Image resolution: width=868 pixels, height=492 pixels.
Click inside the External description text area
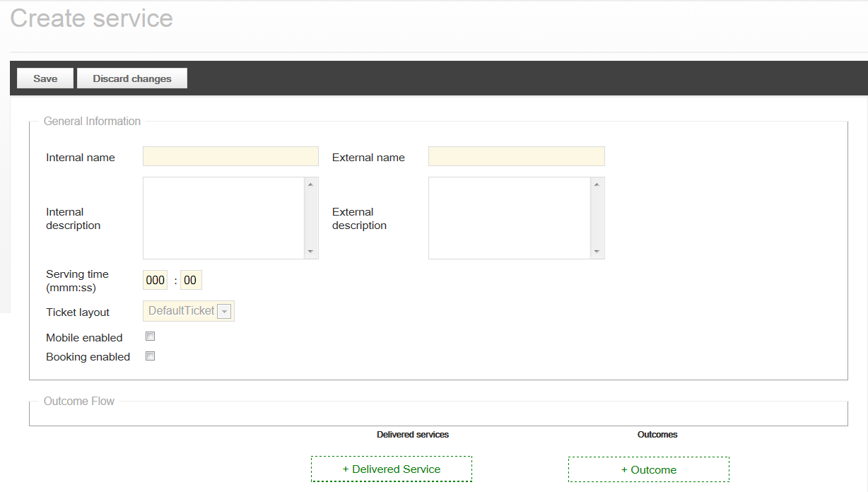tap(509, 218)
